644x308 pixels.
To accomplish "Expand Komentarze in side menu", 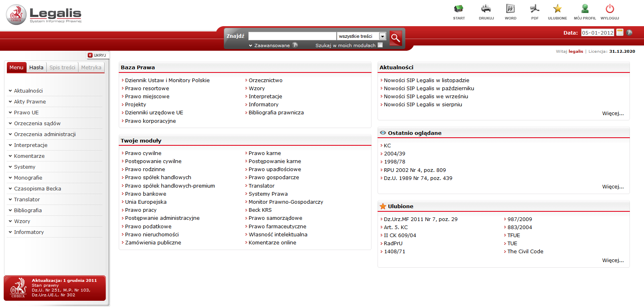I will (x=29, y=156).
